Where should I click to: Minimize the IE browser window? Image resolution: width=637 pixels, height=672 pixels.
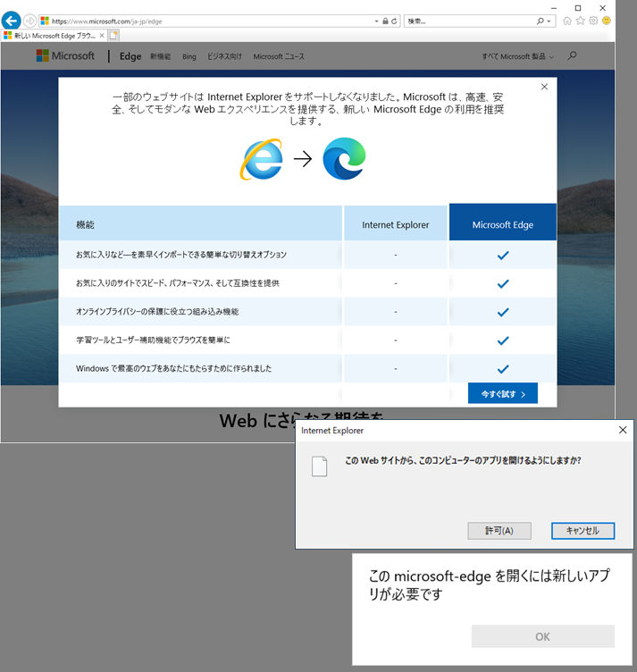(554, 8)
